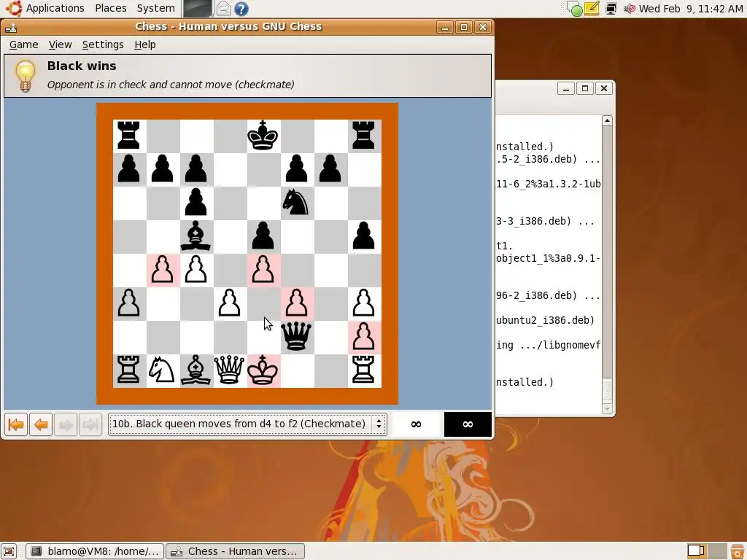Select the white pawn on h2
The image size is (747, 560).
click(x=363, y=336)
